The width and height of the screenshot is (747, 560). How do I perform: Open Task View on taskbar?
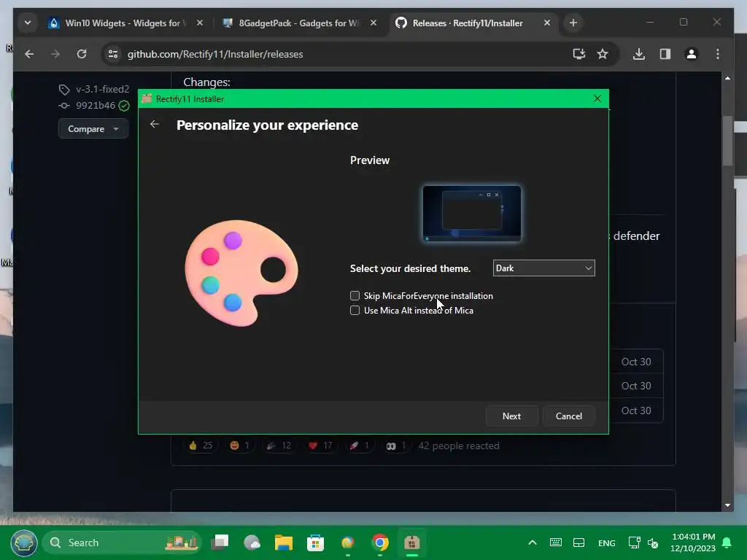(220, 542)
